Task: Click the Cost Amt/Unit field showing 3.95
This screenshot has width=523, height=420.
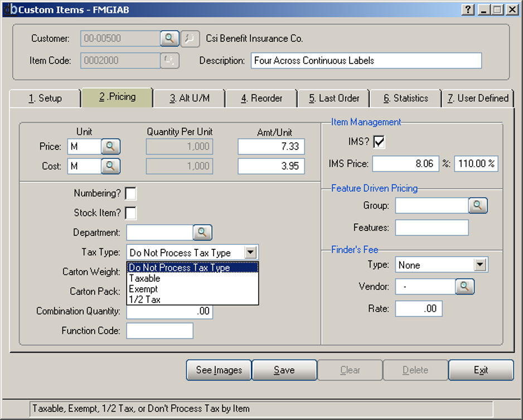Action: [x=271, y=166]
